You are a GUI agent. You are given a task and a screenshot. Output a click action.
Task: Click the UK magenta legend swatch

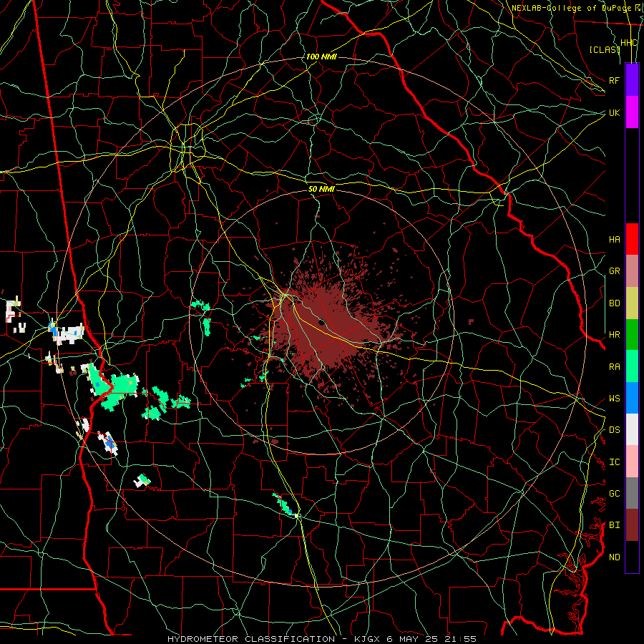(632, 112)
